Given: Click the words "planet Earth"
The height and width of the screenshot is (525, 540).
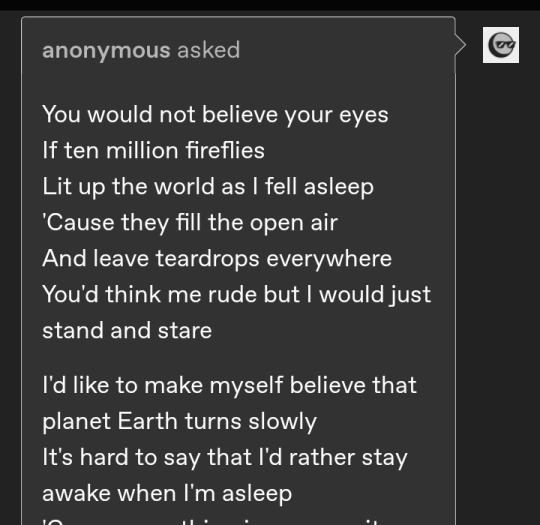Looking at the screenshot, I should pos(110,421).
